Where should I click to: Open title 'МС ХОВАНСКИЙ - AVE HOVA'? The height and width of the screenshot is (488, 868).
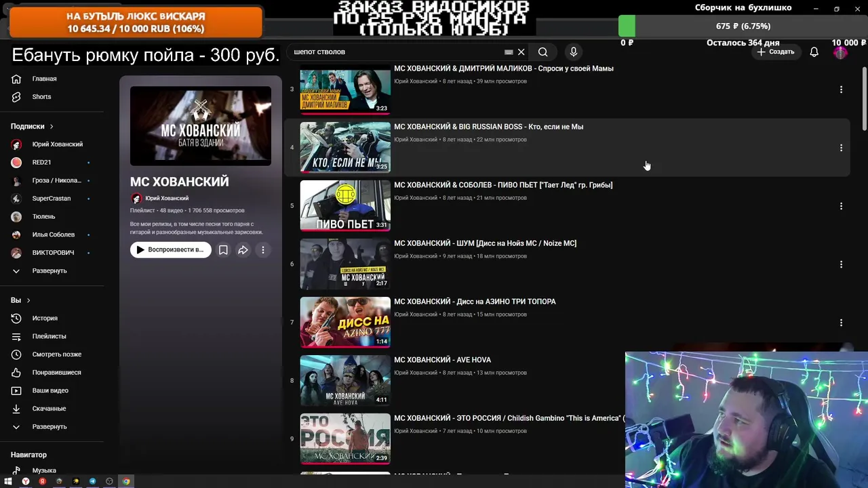443,360
